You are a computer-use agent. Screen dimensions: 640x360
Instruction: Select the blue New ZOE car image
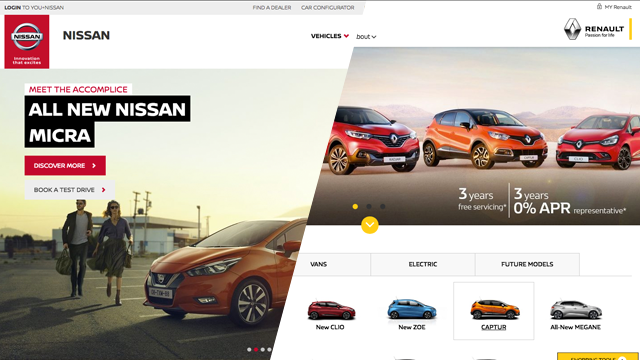pos(411,309)
